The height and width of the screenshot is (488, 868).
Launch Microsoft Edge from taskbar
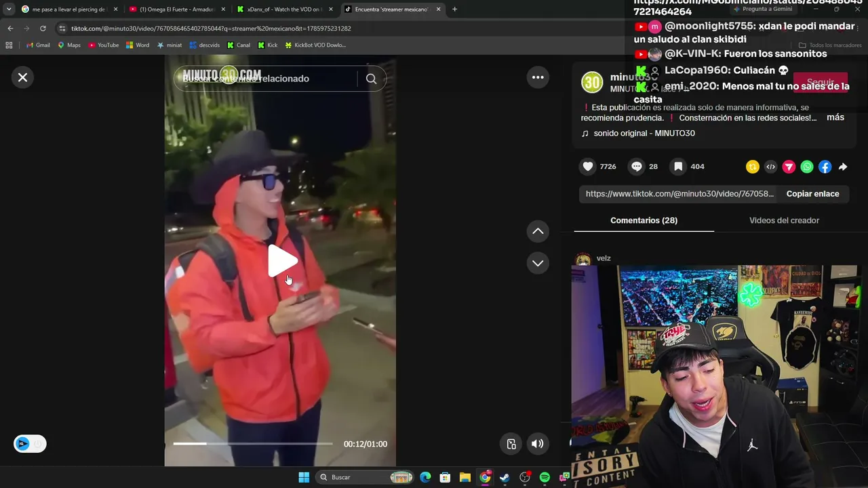point(425,477)
